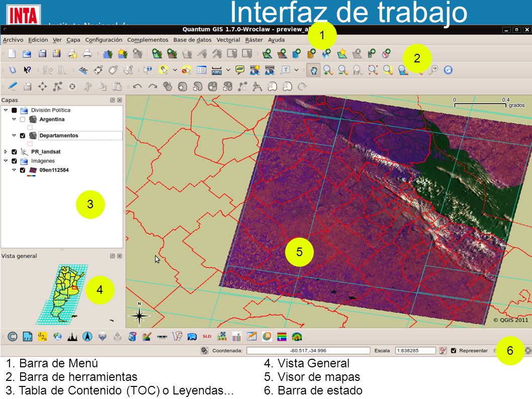Click the Vista general overview map
This screenshot has width=532, height=399.
[62, 294]
